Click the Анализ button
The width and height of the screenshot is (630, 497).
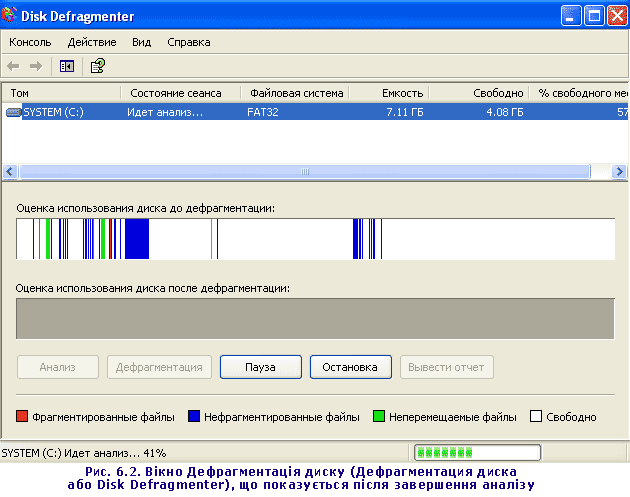[58, 367]
